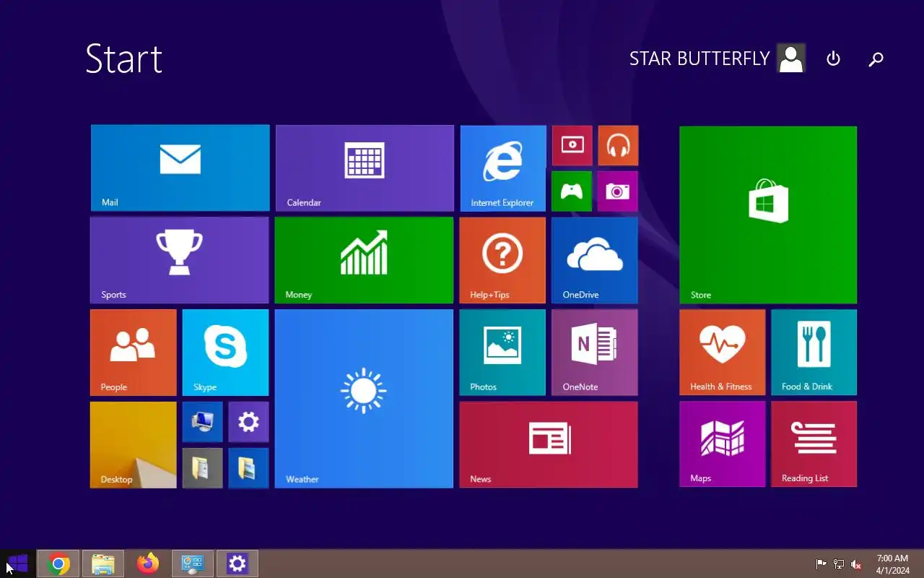
Task: Open the PC settings gear tile
Action: point(248,422)
